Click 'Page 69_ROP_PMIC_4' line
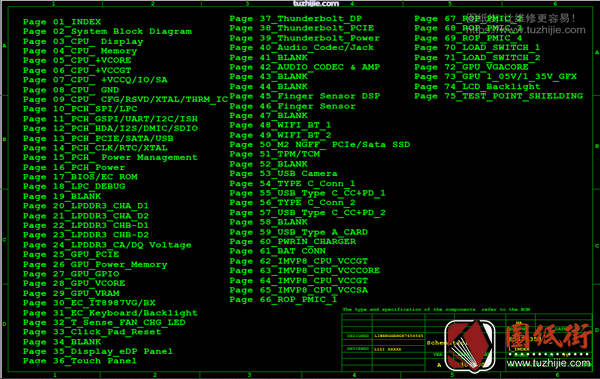Image resolution: width=600 pixels, height=379 pixels. [468, 38]
